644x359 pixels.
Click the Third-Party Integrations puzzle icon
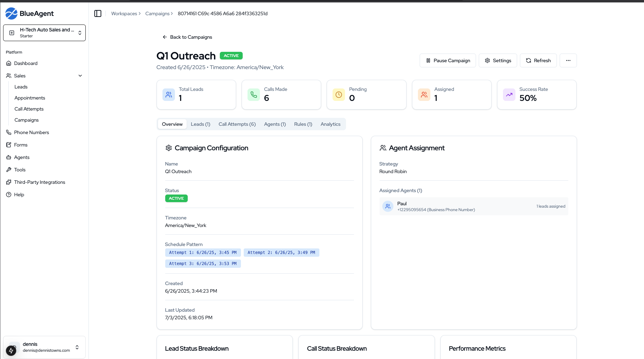coord(9,182)
